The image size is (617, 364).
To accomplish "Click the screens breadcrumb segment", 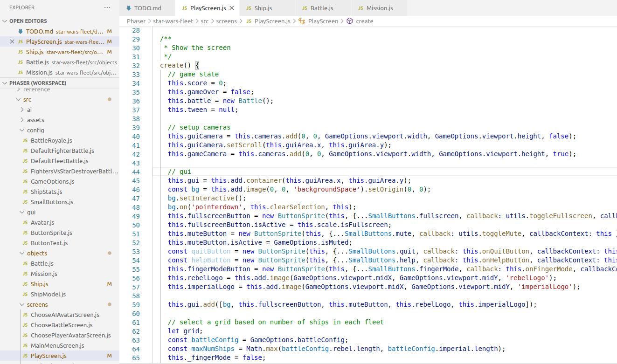I will (226, 21).
